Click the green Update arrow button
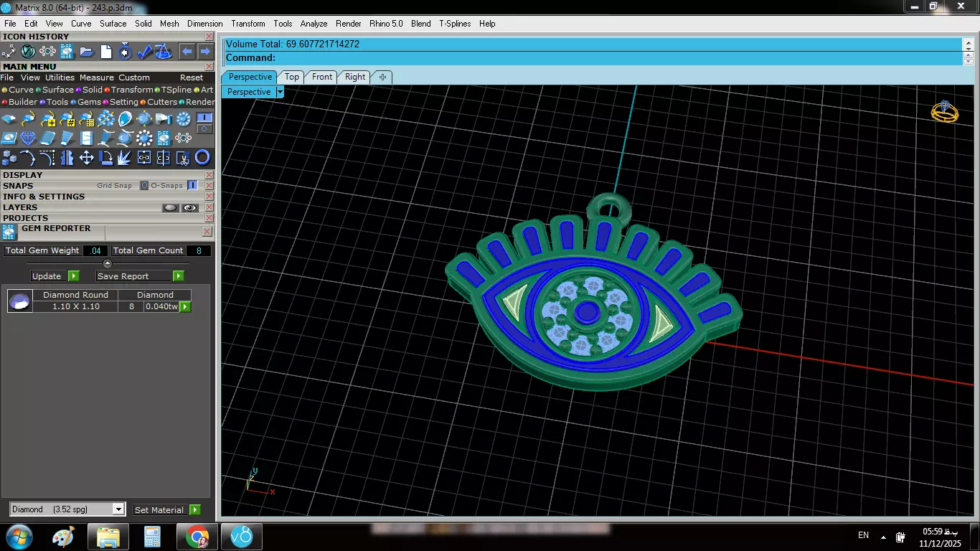This screenshot has height=551, width=980. 73,276
